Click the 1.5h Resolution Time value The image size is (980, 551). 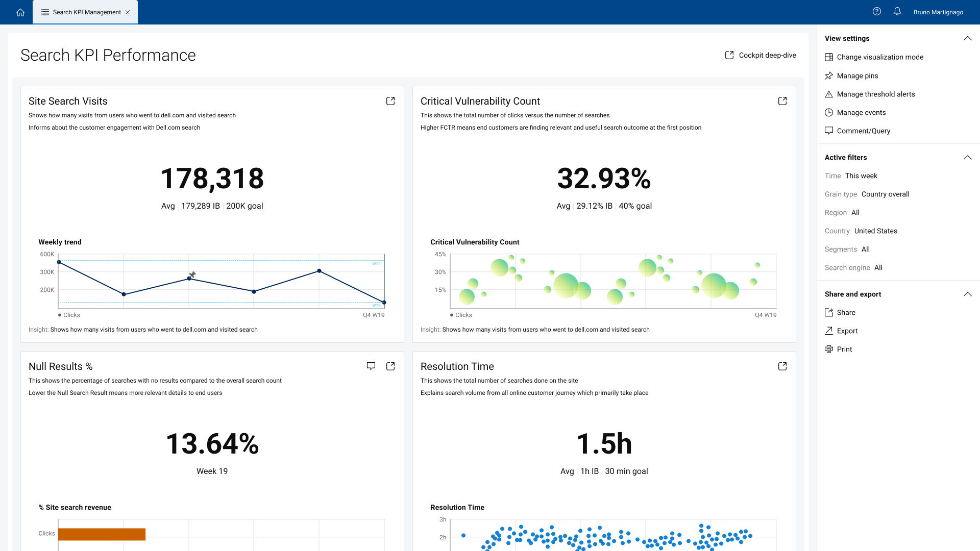604,444
